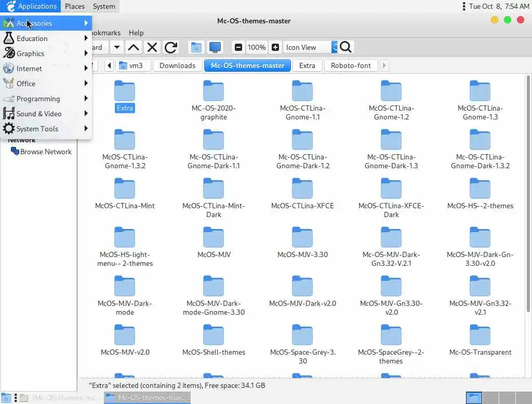Expand the Sound & Video submenu
The width and height of the screenshot is (532, 404).
pos(46,114)
